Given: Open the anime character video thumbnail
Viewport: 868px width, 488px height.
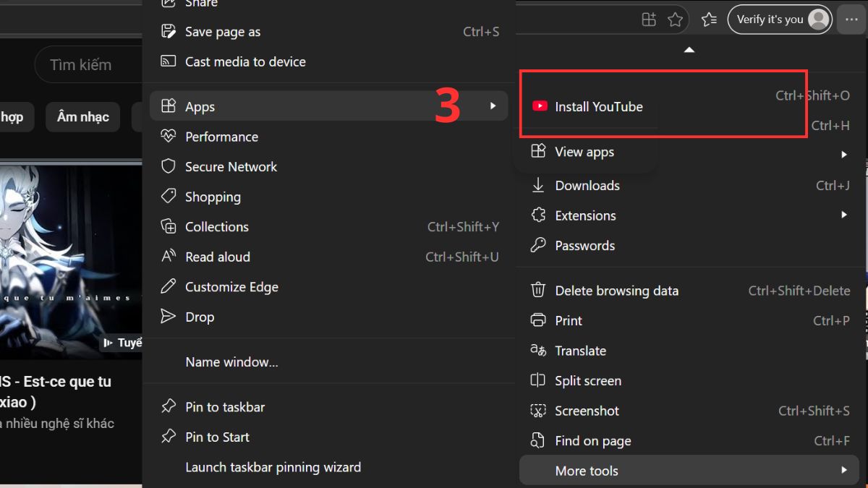Looking at the screenshot, I should tap(71, 261).
